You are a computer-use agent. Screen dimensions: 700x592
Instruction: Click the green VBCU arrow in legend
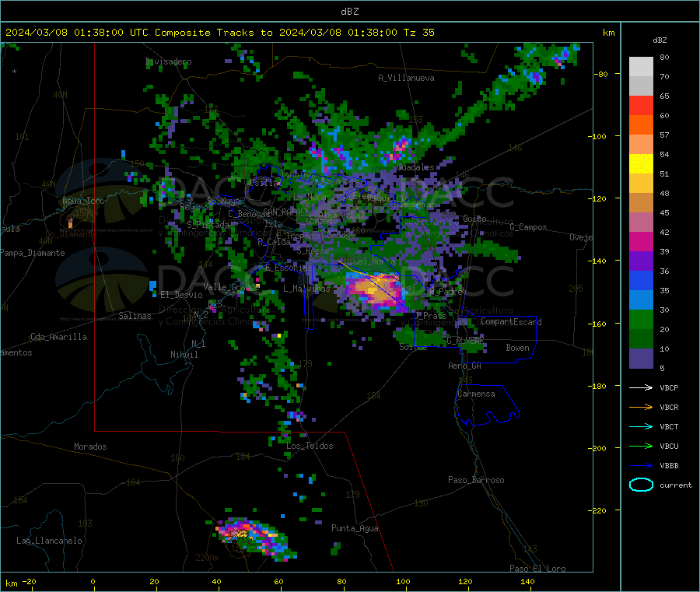[641, 446]
